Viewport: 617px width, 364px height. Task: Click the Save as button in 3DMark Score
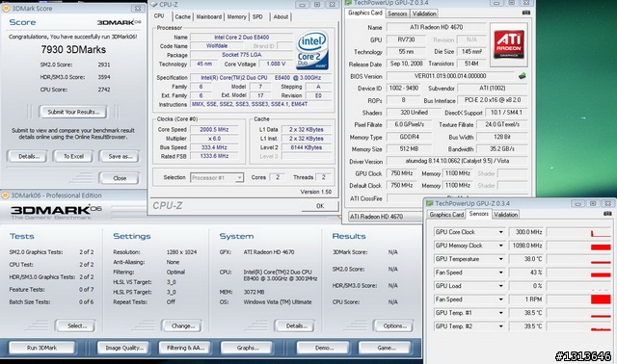coord(120,156)
